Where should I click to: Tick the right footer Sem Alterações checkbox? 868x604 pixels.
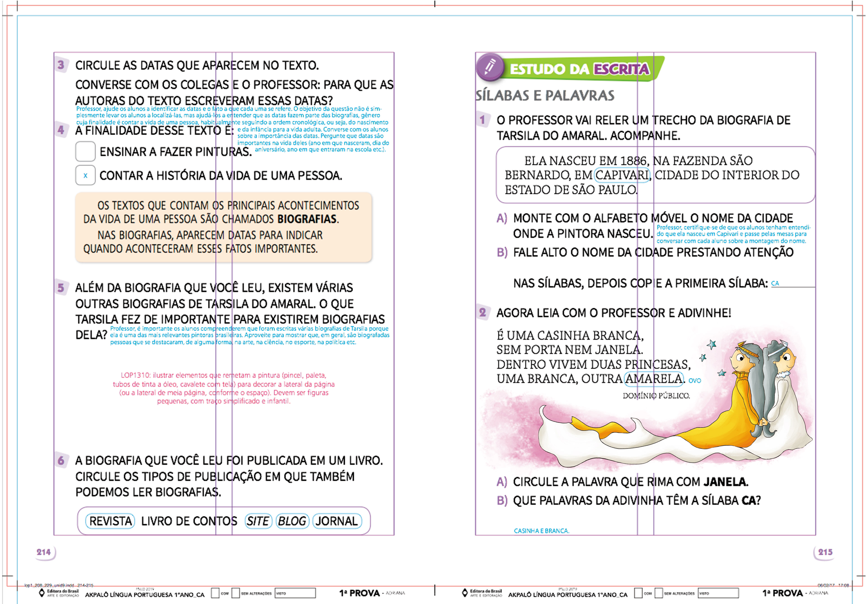tap(658, 593)
